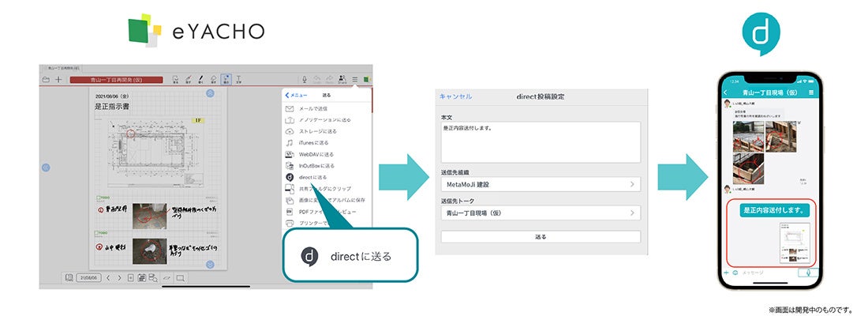Go to next page with right chevron
The image size is (868, 316).
(119, 278)
